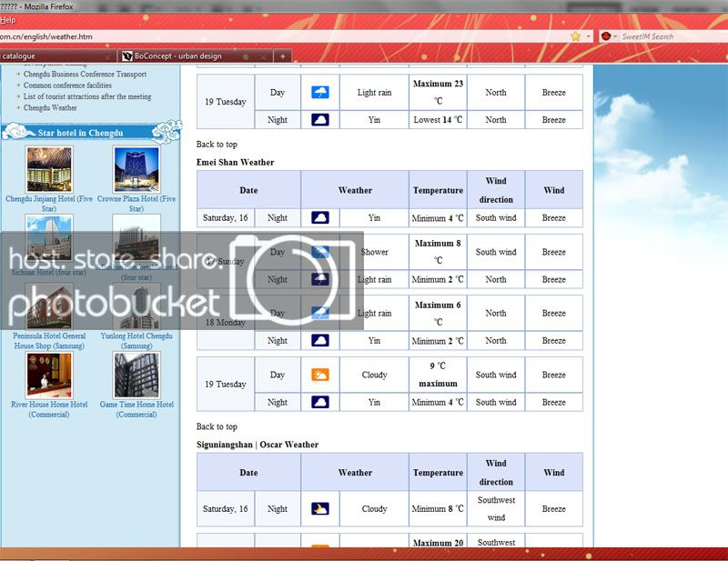This screenshot has height=561, width=728.
Task: Open the Help menu
Action: 7,20
